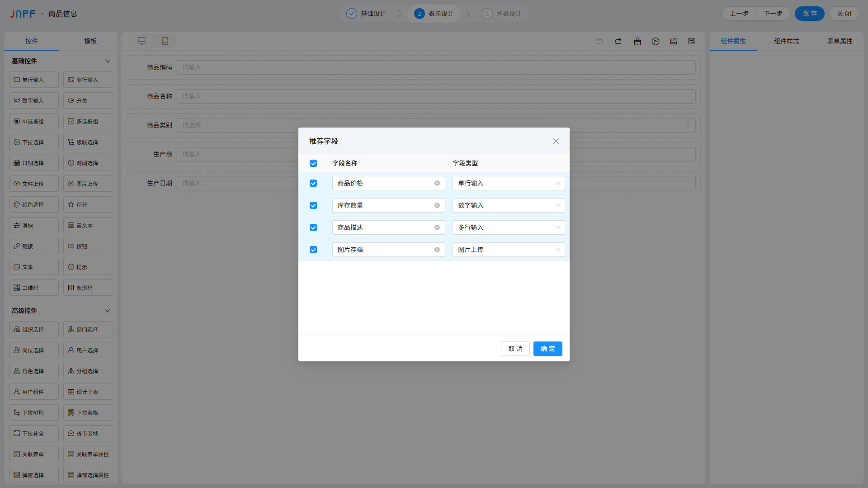Viewport: 868px width, 488px height.
Task: Open the 组件属性 tab
Action: coord(733,41)
